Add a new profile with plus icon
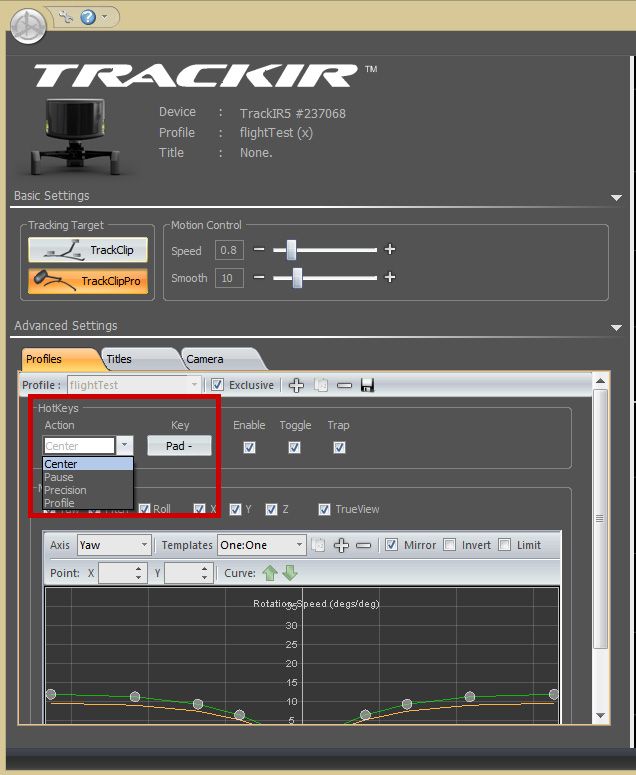The image size is (636, 775). click(297, 385)
